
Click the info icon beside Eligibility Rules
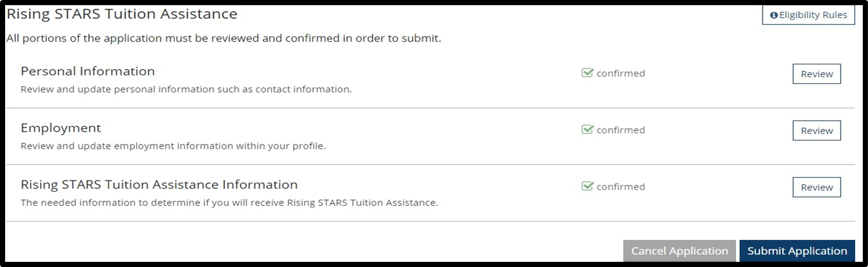[774, 15]
